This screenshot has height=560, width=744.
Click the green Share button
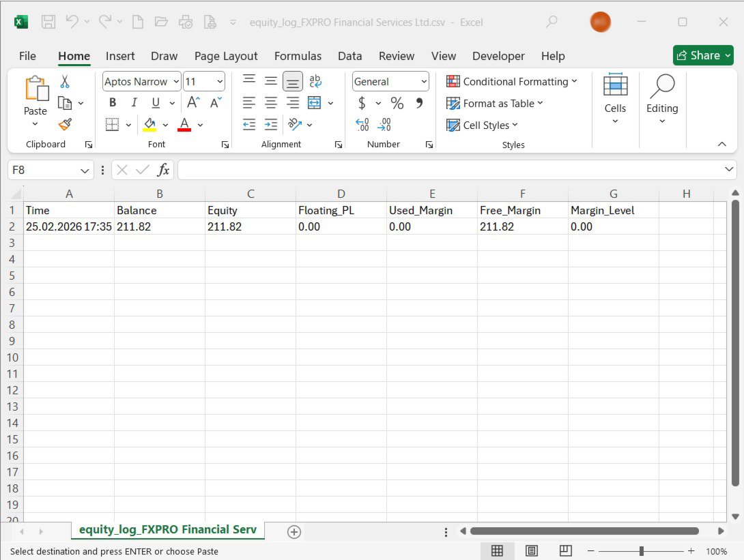point(703,55)
